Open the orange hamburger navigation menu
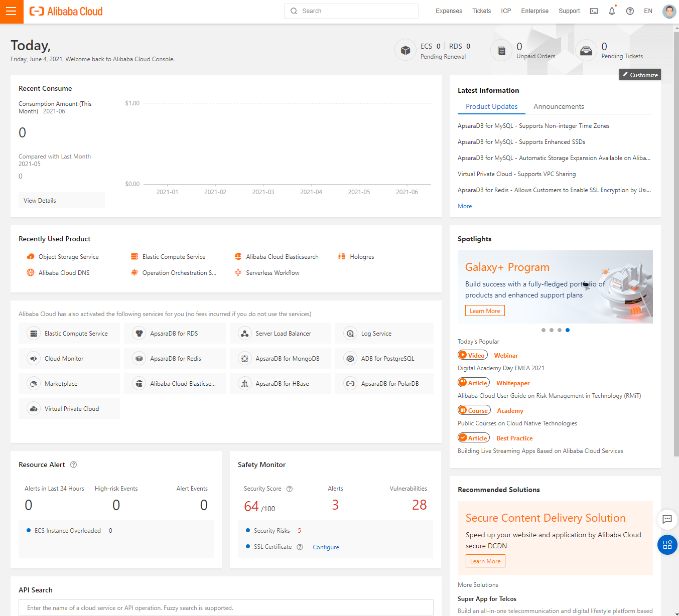 pos(12,12)
